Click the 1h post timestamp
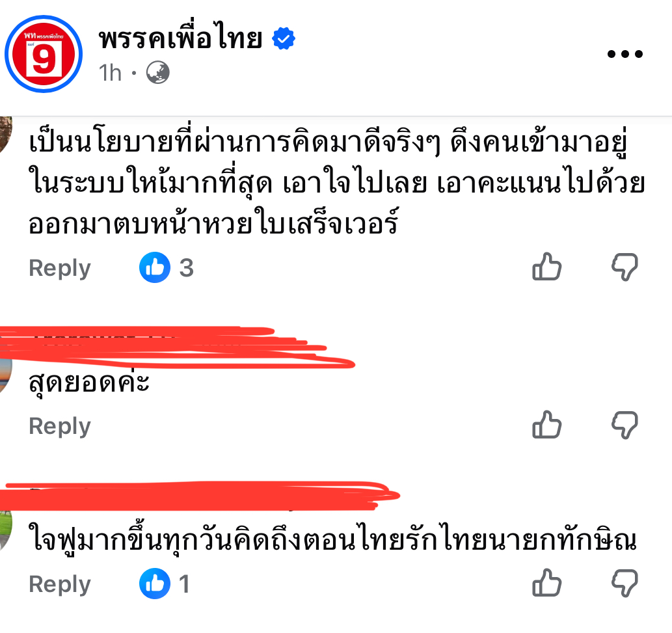The height and width of the screenshot is (633, 672). coord(110,73)
